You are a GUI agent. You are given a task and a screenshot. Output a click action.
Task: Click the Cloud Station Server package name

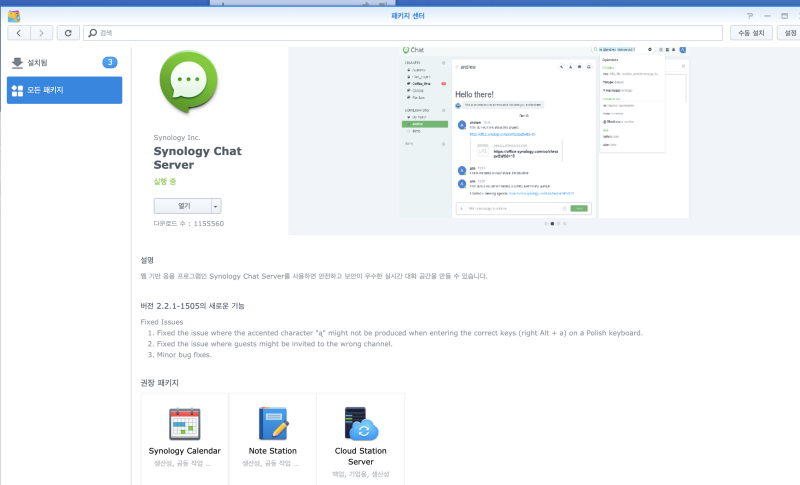tap(361, 456)
